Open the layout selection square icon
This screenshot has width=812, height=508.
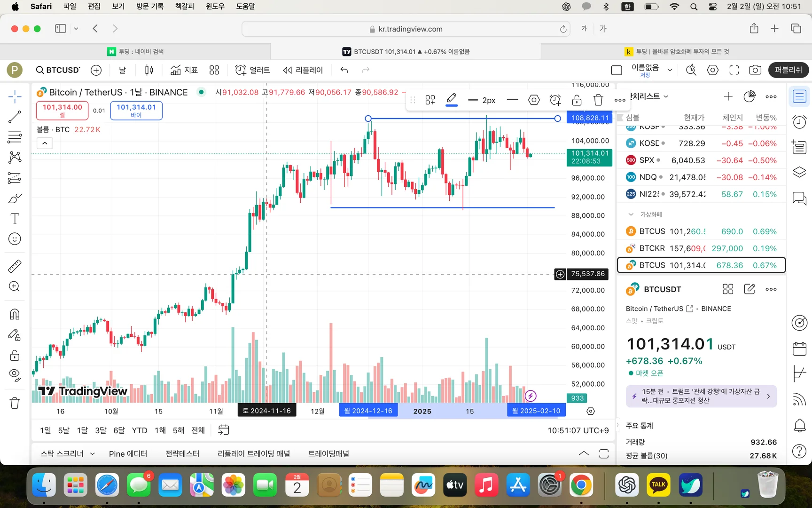tap(617, 70)
